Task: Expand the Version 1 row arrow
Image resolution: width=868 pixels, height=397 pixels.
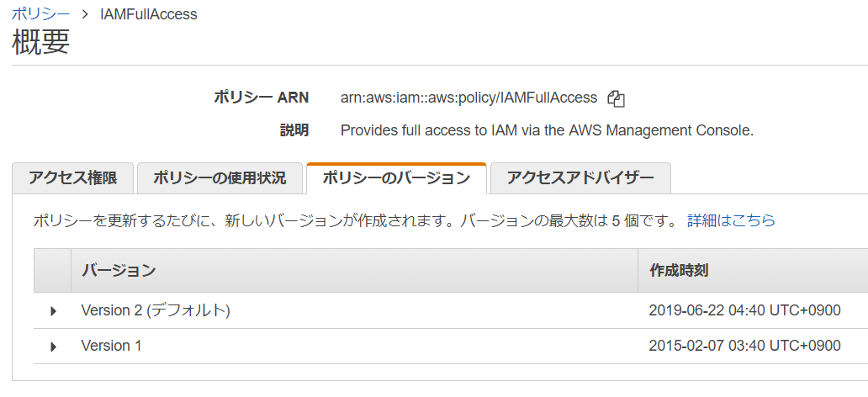Action: pyautogui.click(x=54, y=347)
